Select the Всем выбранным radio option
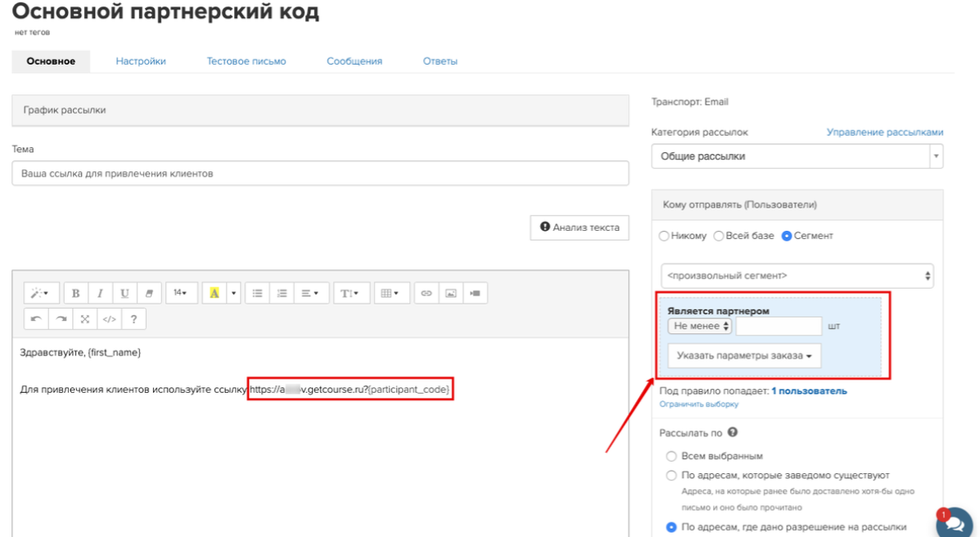980x537 pixels. tap(671, 456)
